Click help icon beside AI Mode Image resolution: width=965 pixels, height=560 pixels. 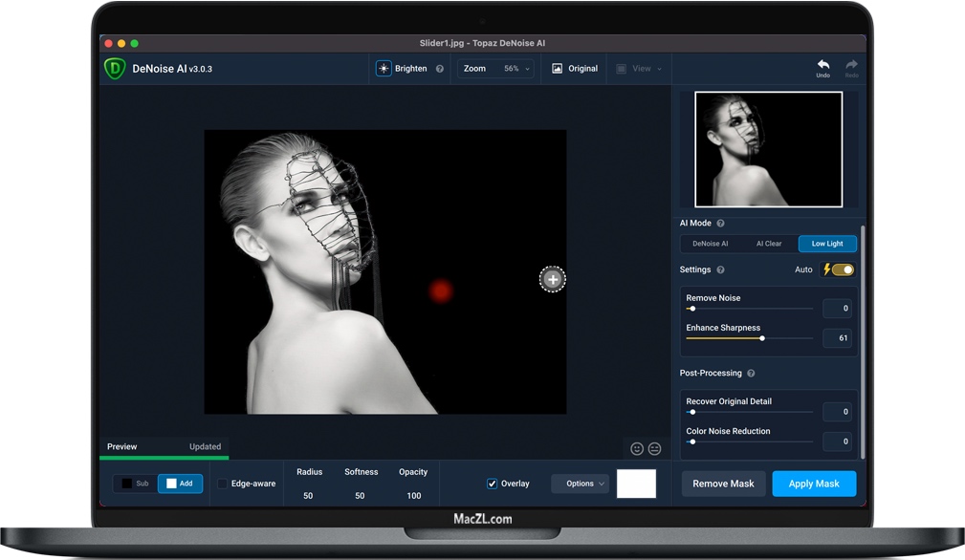click(720, 223)
